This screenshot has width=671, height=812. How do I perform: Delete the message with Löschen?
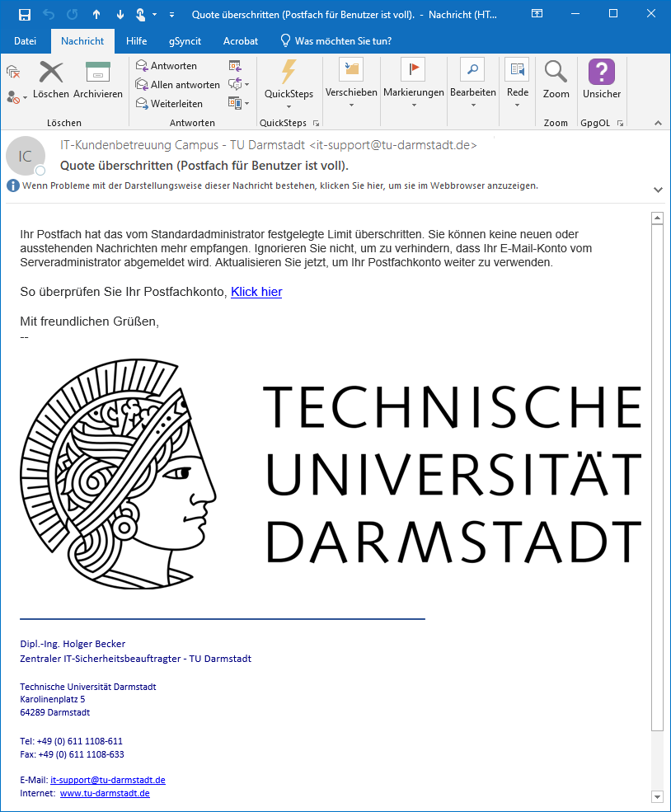(51, 79)
